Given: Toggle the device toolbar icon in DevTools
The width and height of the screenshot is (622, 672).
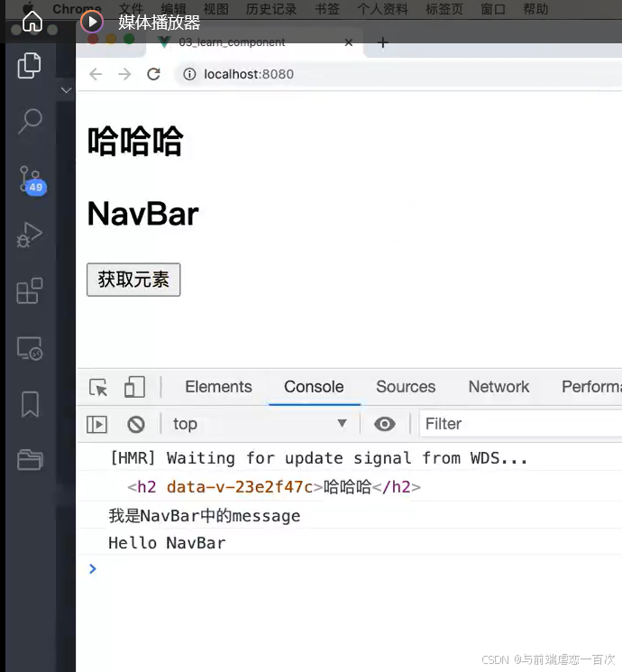Looking at the screenshot, I should coord(134,387).
